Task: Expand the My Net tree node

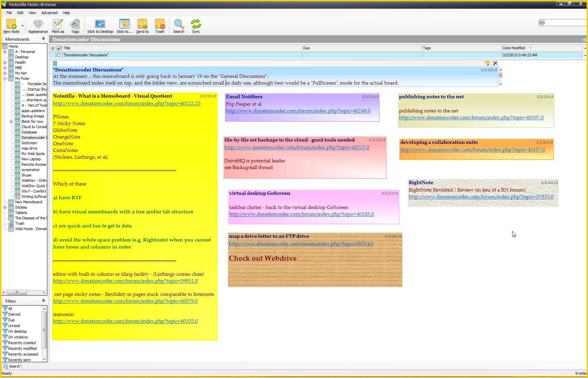Action: [5, 73]
